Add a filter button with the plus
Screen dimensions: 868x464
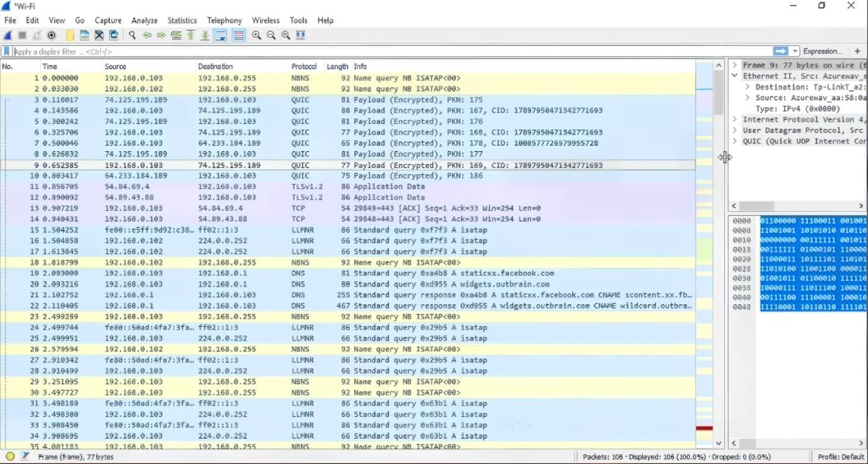click(x=858, y=51)
